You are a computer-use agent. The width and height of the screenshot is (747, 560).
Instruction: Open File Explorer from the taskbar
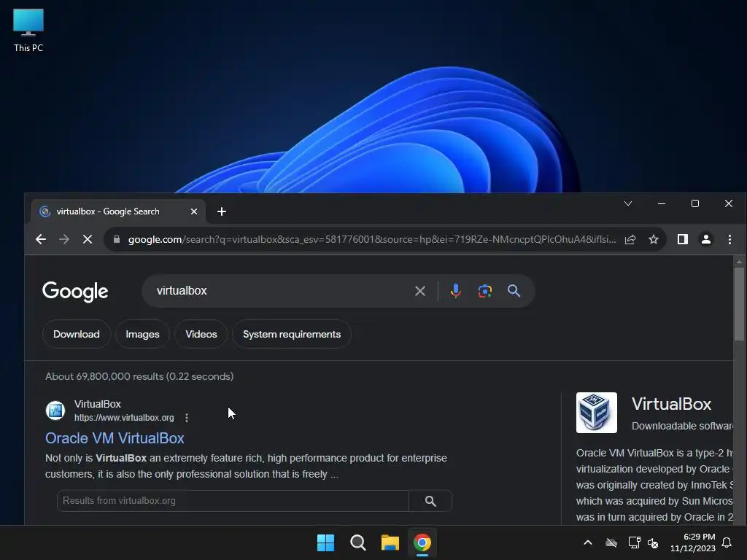pos(390,542)
